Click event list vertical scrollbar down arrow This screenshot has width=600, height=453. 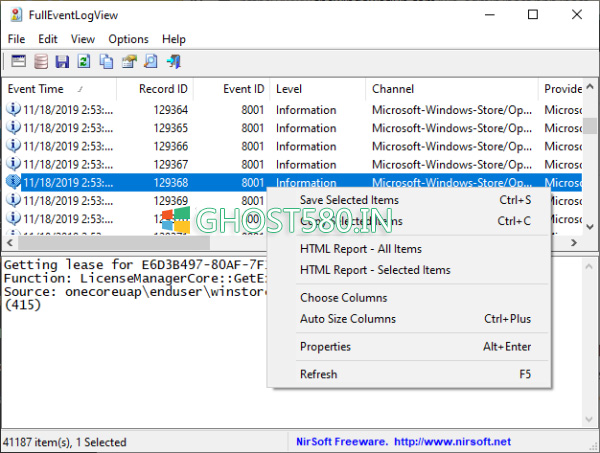590,227
